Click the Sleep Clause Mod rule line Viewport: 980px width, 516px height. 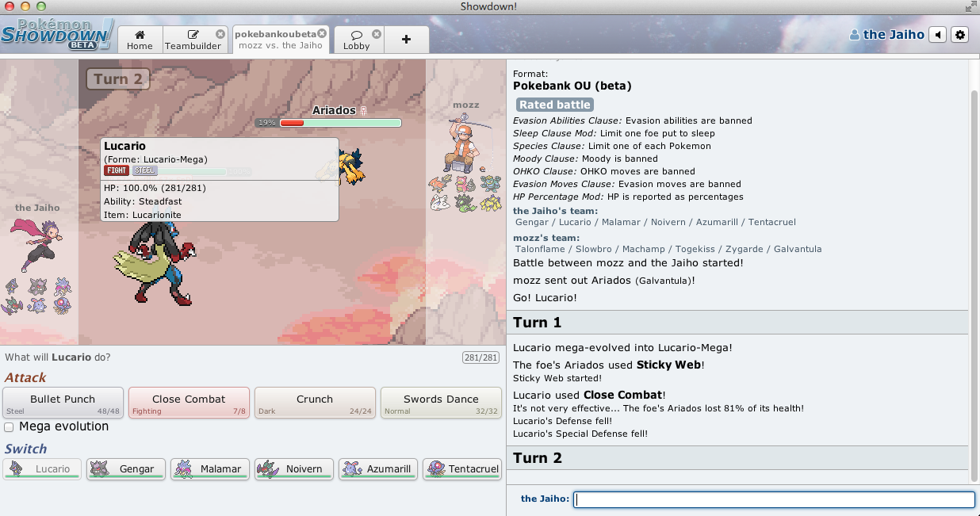[x=614, y=133]
